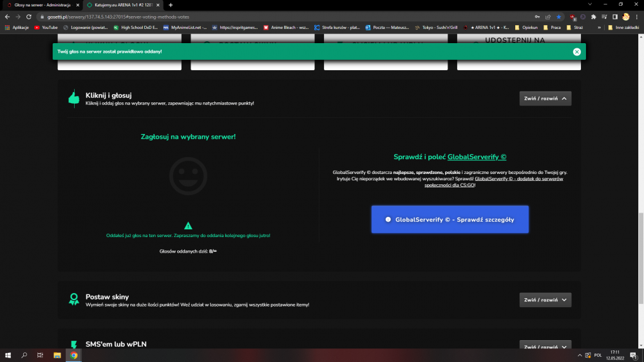Click the warning triangle icon

(x=188, y=225)
